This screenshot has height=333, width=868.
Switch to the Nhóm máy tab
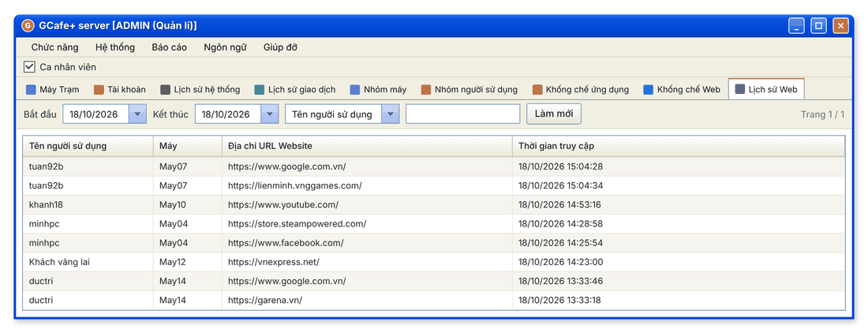[379, 90]
